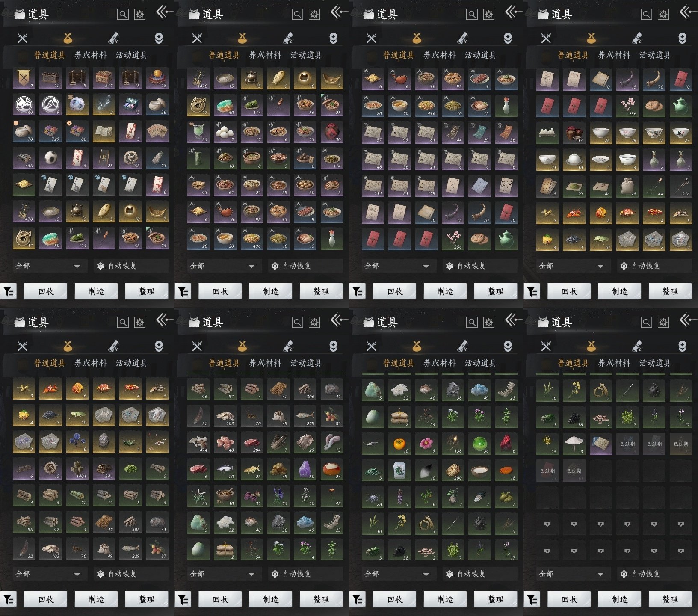The height and width of the screenshot is (616, 698).
Task: Choose the purple crystal item with count 50
Action: (305, 469)
